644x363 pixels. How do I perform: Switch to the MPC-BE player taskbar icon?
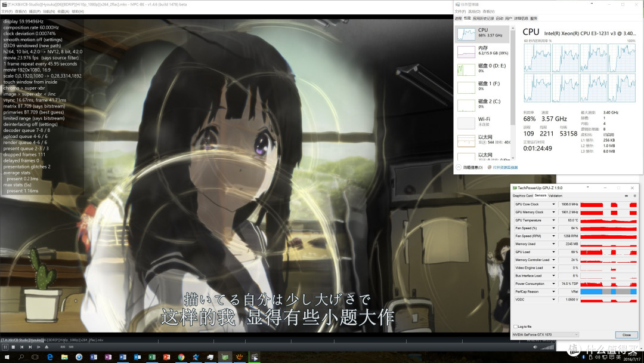[x=255, y=357]
